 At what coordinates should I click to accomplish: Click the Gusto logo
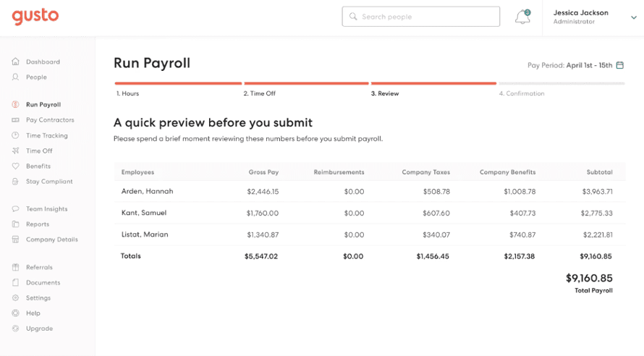[x=35, y=16]
